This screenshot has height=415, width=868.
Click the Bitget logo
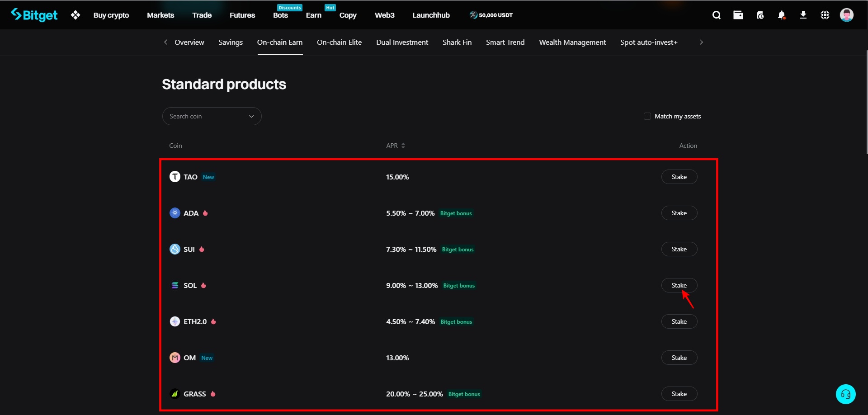[x=34, y=15]
